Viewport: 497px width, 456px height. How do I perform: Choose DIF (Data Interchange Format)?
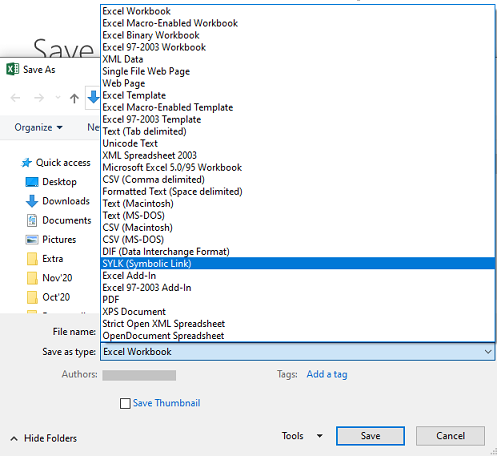coord(298,251)
